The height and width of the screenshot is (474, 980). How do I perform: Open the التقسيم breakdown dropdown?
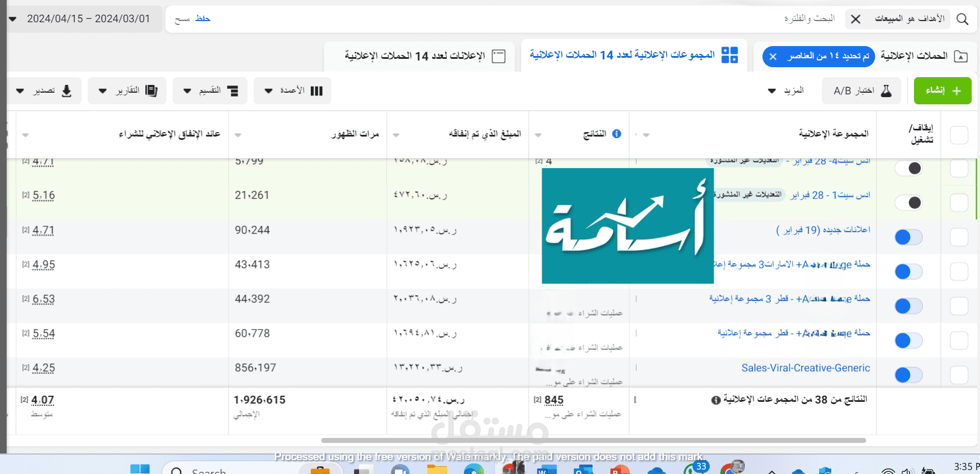[210, 90]
